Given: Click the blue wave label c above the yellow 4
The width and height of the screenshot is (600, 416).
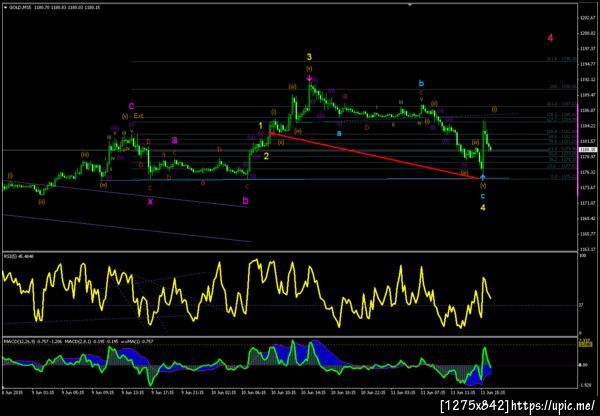Looking at the screenshot, I should click(x=483, y=196).
